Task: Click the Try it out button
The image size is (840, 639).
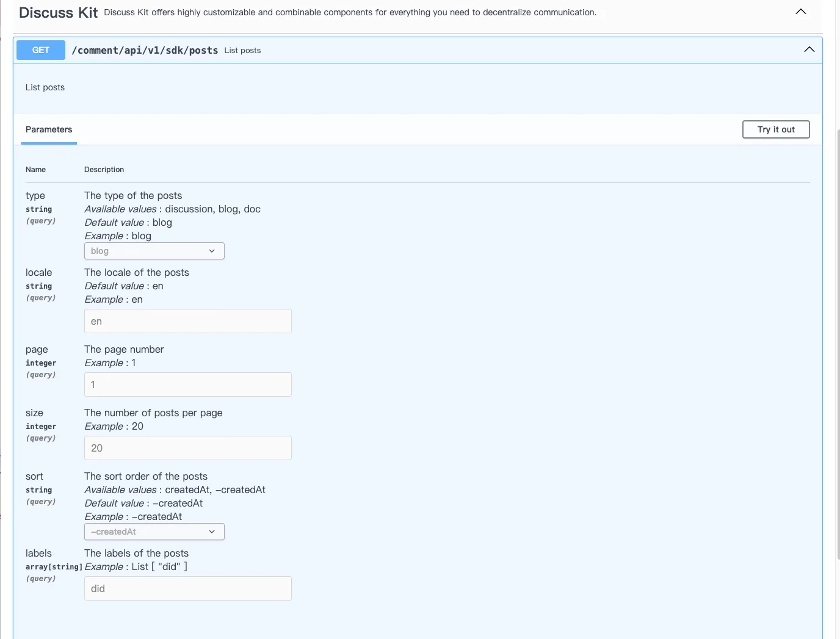Action: pyautogui.click(x=776, y=129)
